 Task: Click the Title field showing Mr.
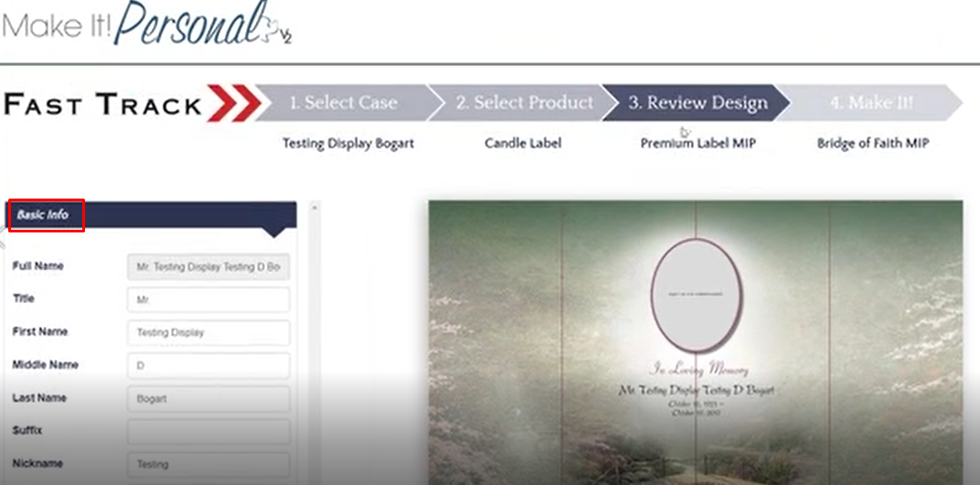(208, 300)
